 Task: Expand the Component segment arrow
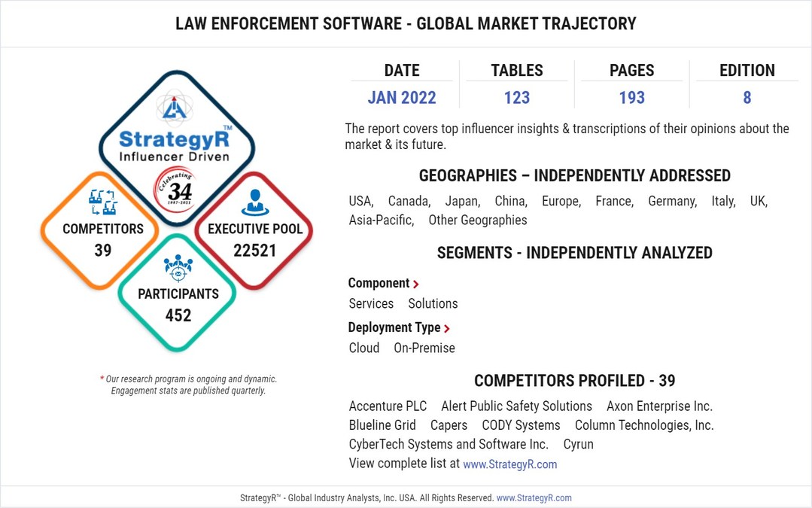(416, 284)
